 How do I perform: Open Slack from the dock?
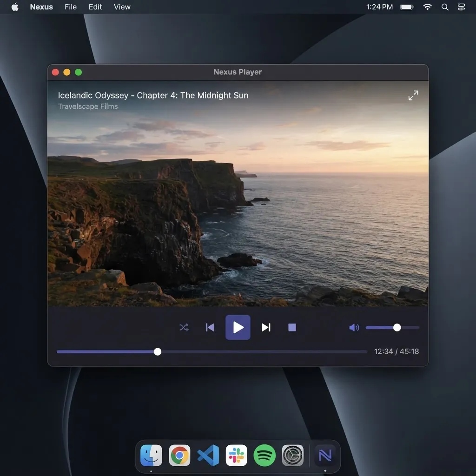[x=236, y=456]
